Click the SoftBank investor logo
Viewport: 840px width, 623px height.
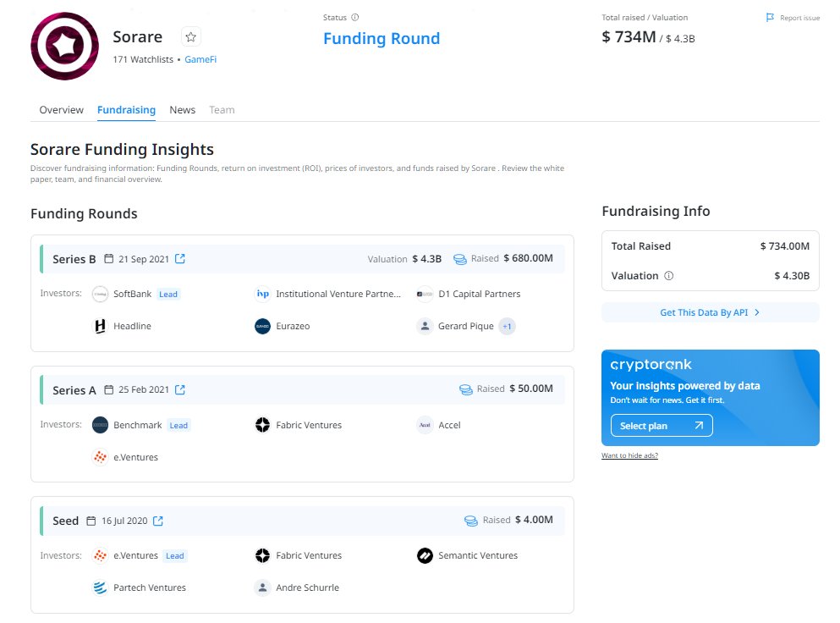click(x=100, y=294)
